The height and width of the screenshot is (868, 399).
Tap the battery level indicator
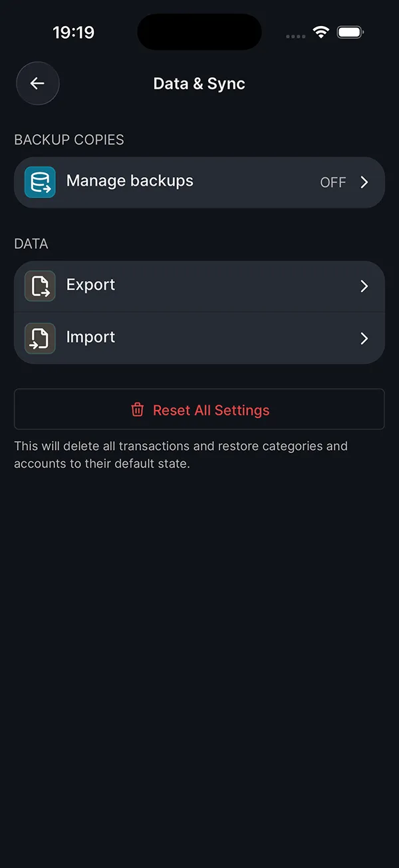[350, 31]
